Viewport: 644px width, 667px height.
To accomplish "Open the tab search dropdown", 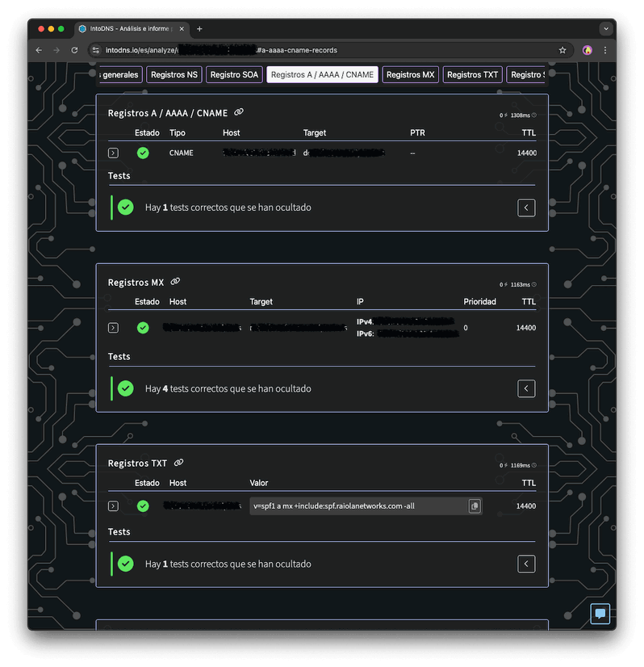I will coord(606,29).
